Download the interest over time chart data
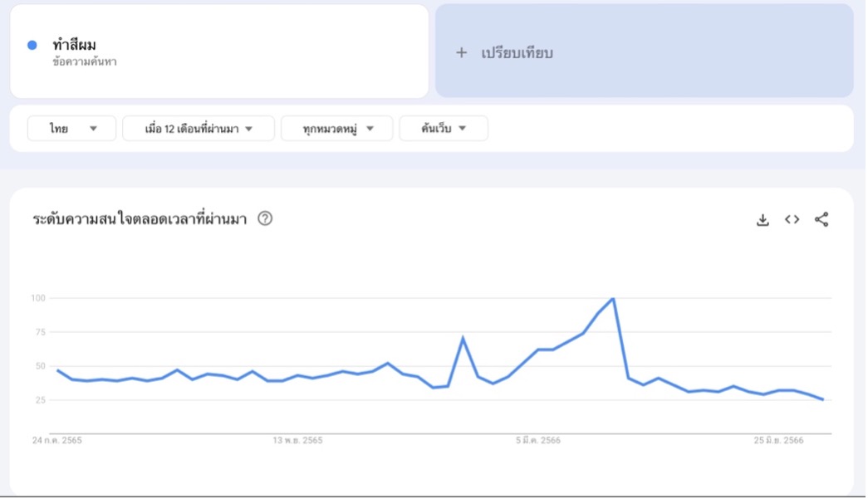This screenshot has height=499, width=868. click(763, 220)
